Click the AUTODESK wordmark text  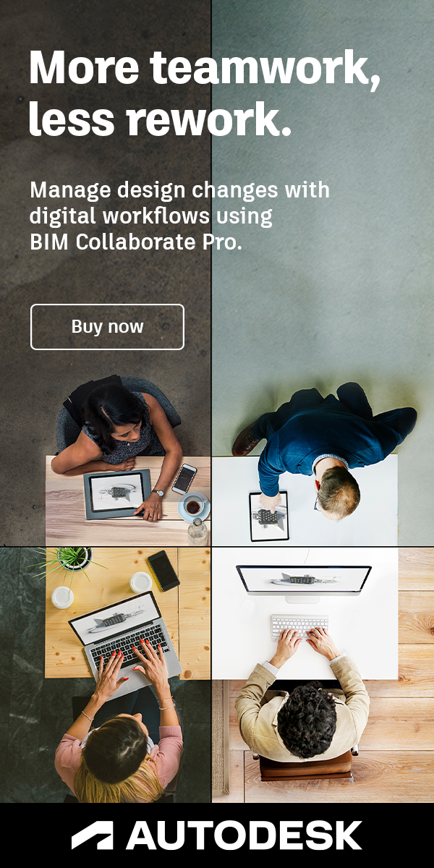244,835
